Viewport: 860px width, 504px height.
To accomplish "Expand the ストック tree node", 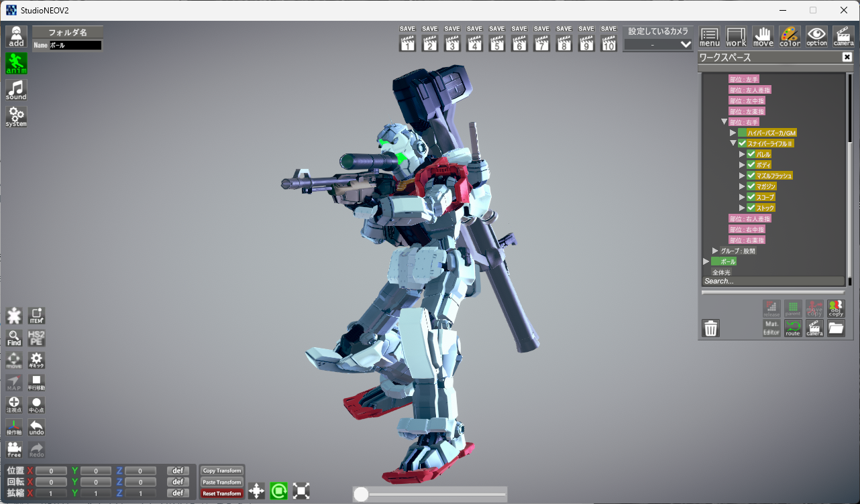I will (x=743, y=208).
